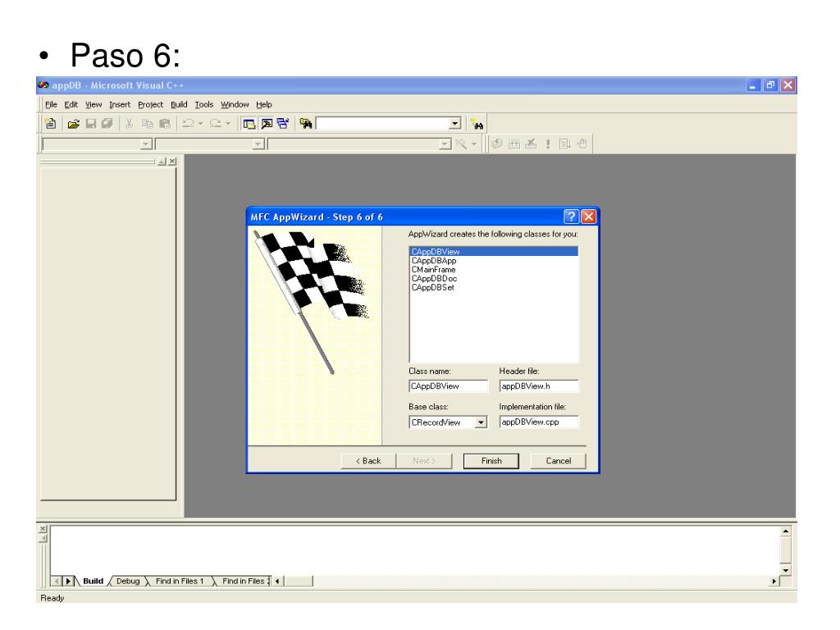Screen dimensions: 840x630
Task: Click the Go debug icon
Action: coord(564,144)
